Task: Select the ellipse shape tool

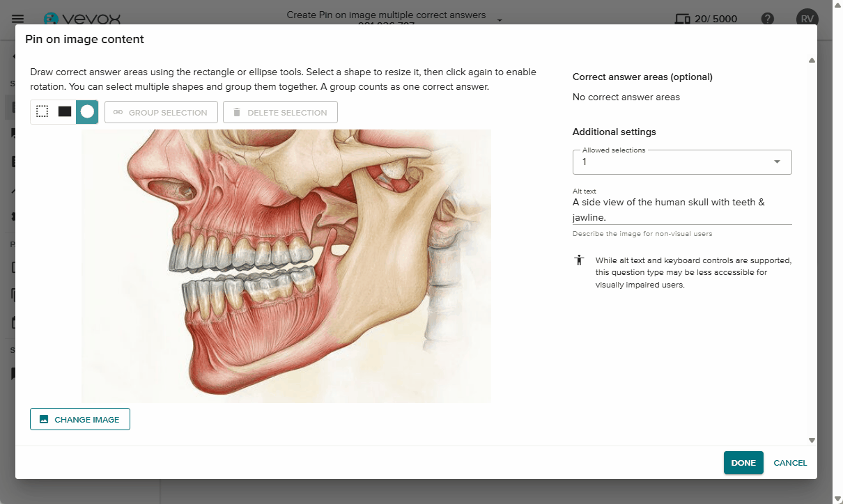Action: pyautogui.click(x=86, y=110)
